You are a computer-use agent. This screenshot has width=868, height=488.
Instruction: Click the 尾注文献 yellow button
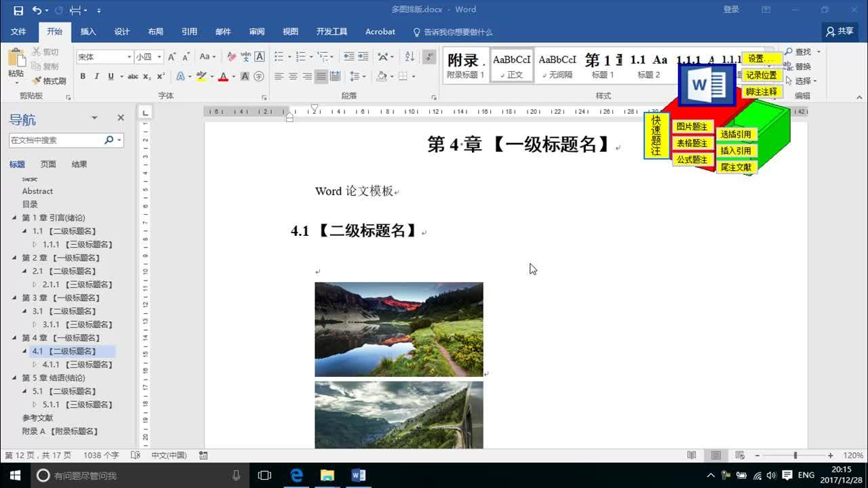[736, 167]
